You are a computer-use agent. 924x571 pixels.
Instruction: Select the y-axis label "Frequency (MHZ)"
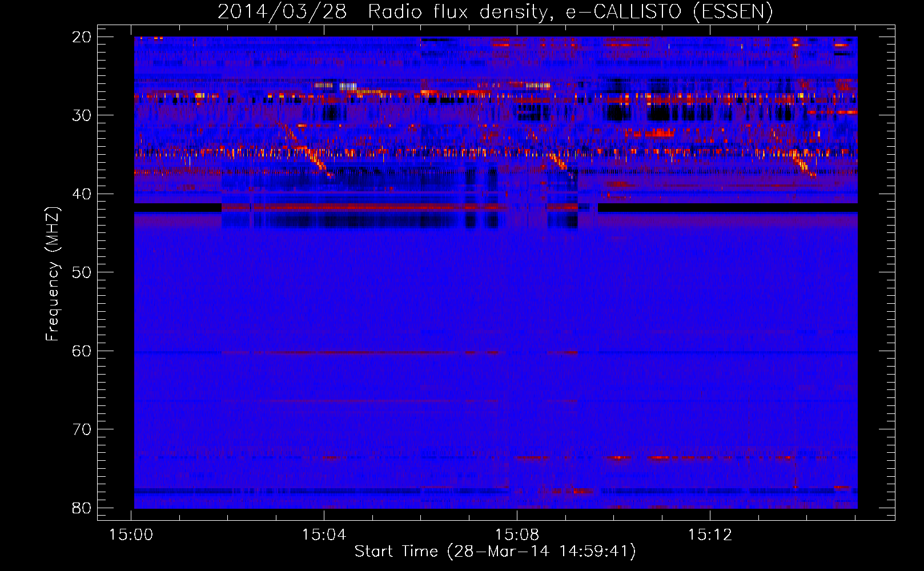click(x=53, y=274)
